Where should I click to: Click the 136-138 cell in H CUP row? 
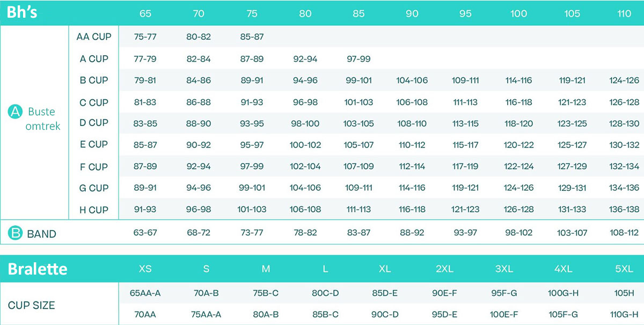[624, 210]
